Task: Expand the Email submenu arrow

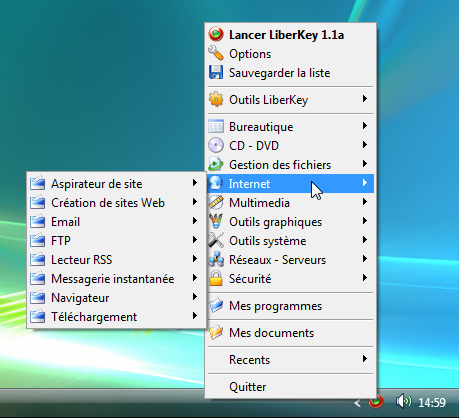Action: (x=195, y=221)
